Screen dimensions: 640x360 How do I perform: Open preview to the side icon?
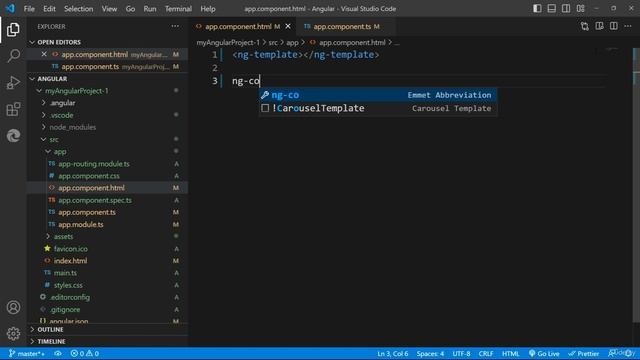click(599, 26)
